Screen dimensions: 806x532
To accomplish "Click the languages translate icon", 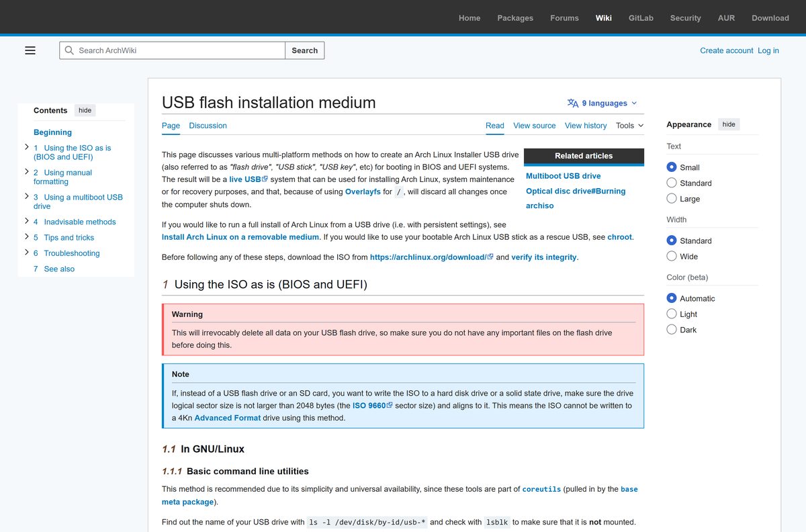I will (x=573, y=103).
